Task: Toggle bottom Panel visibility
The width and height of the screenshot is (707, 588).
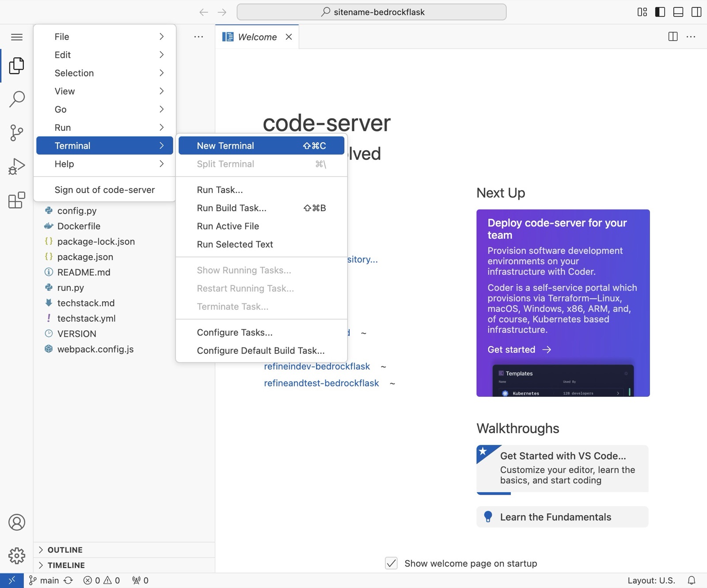Action: pyautogui.click(x=678, y=12)
